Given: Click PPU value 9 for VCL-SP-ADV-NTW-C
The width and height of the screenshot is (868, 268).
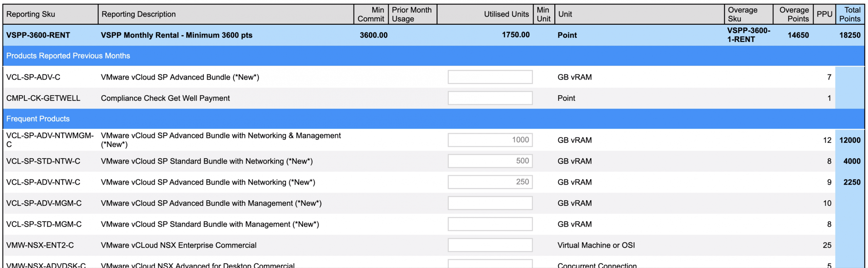Looking at the screenshot, I should [x=829, y=182].
